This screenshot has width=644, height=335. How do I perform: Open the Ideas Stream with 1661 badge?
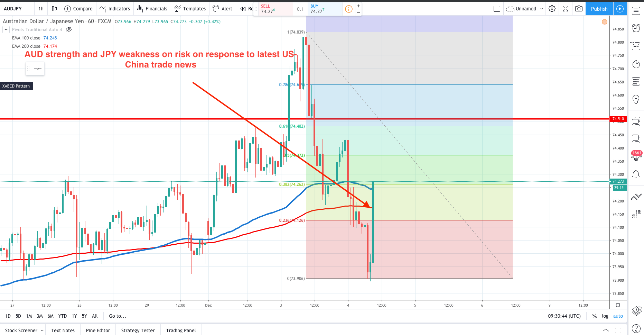click(636, 156)
